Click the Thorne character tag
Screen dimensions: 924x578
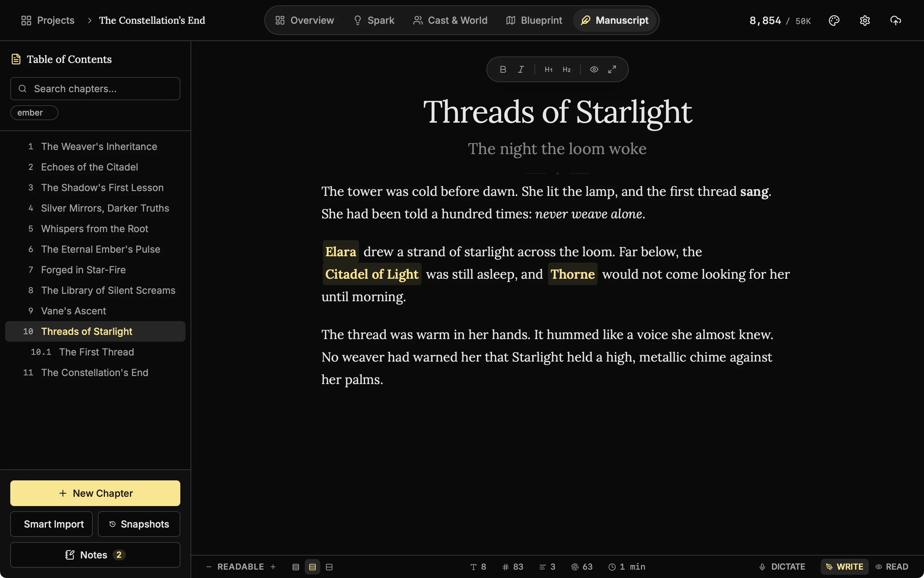tap(572, 274)
